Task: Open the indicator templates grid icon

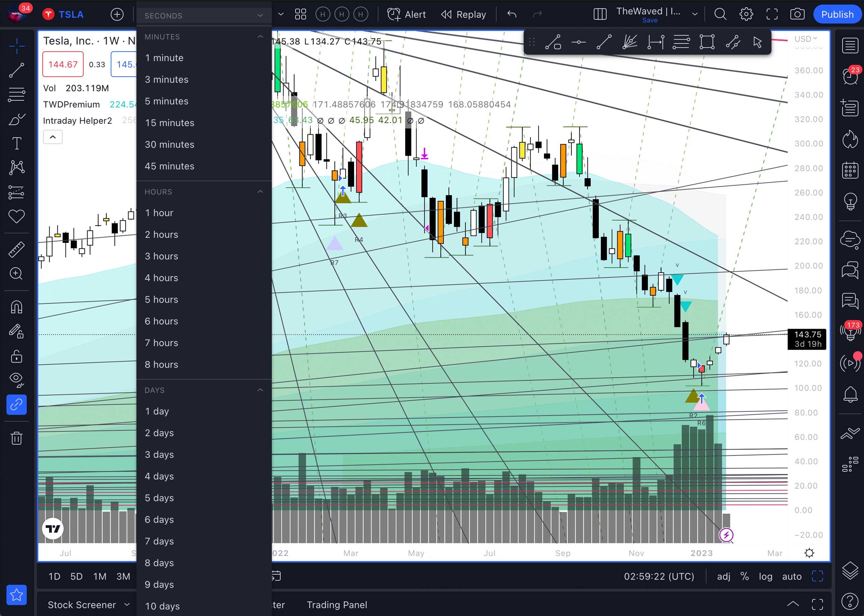Action: (x=300, y=15)
